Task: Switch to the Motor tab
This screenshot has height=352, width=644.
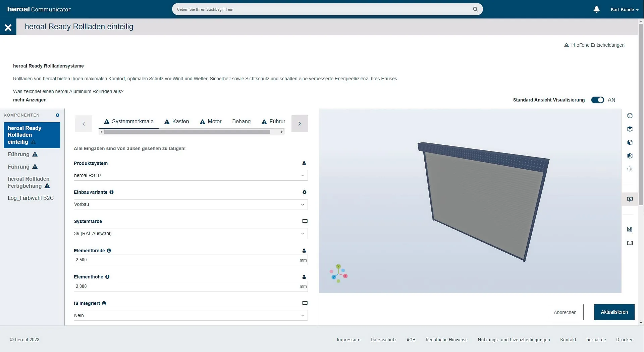Action: [x=211, y=122]
